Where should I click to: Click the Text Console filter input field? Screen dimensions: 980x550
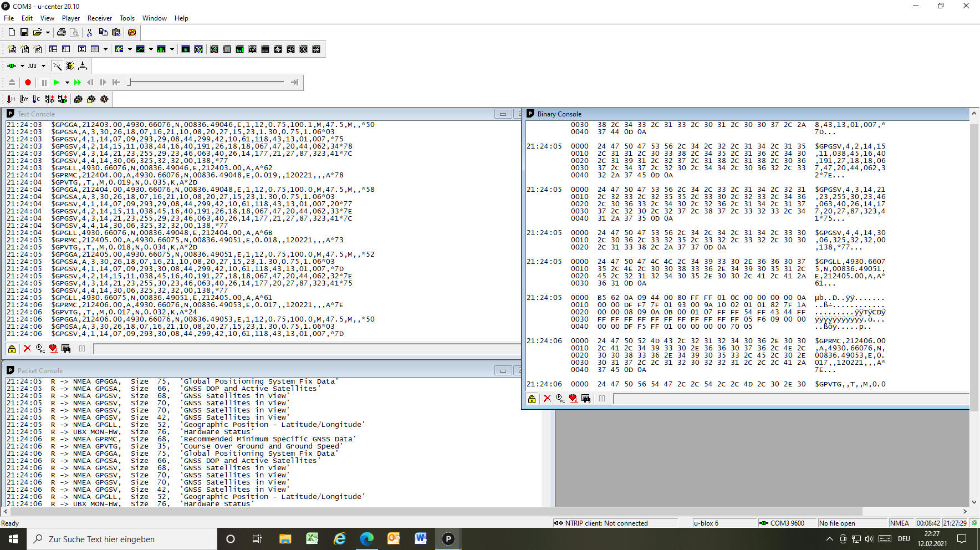pos(307,349)
